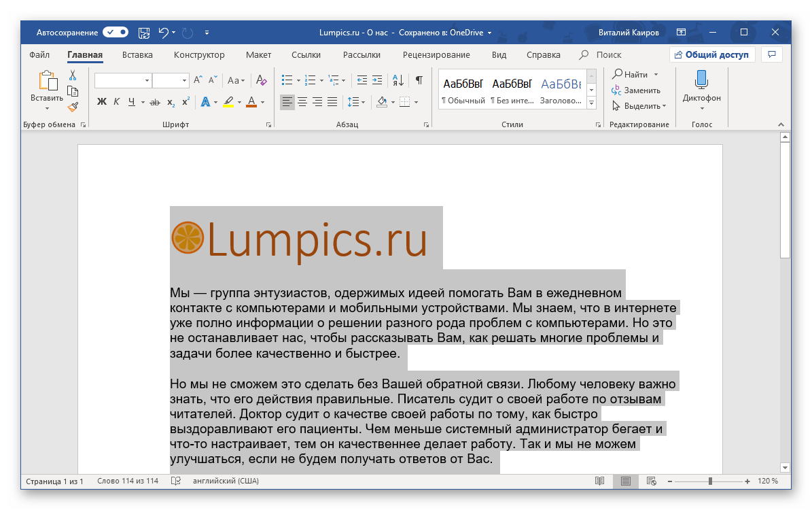
Task: Toggle paragraph marks ¶ display
Action: (419, 80)
